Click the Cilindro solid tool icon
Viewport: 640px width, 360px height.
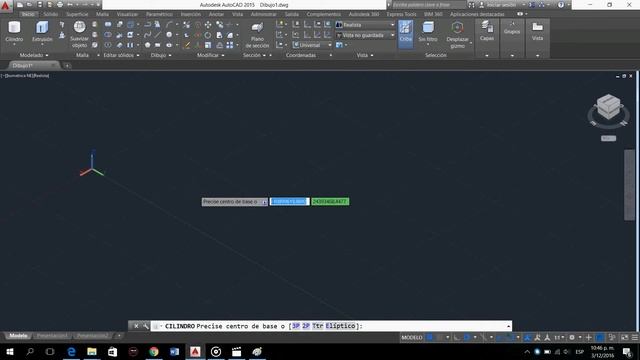click(14, 28)
